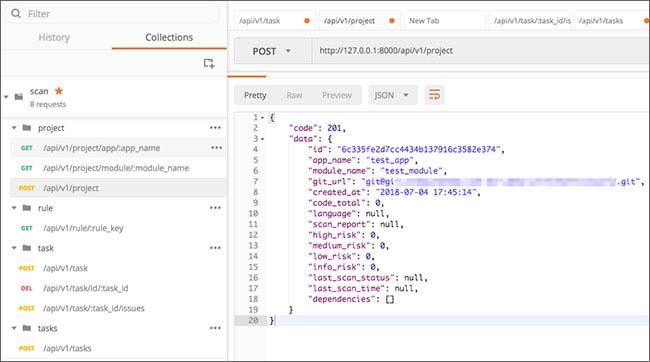The image size is (650, 362).
Task: Collapse the rule folder arrow
Action: coord(14,208)
